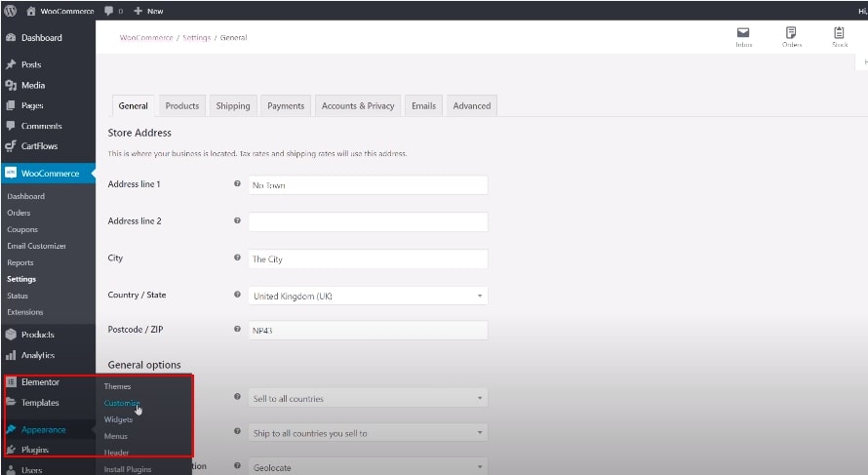
Task: Click help icon beside Country / State
Action: click(237, 295)
